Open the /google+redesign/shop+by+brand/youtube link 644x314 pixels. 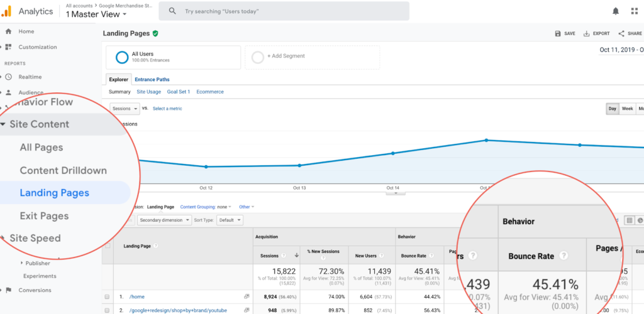[178, 311]
